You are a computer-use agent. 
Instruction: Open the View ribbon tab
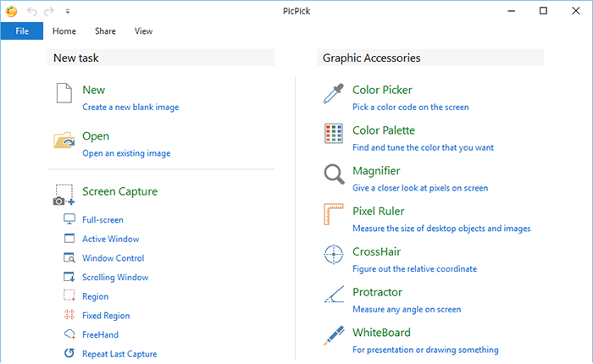(x=143, y=31)
